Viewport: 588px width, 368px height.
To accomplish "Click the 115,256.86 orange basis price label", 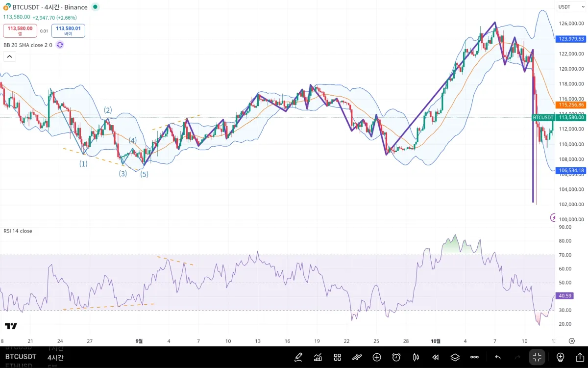I will click(571, 105).
